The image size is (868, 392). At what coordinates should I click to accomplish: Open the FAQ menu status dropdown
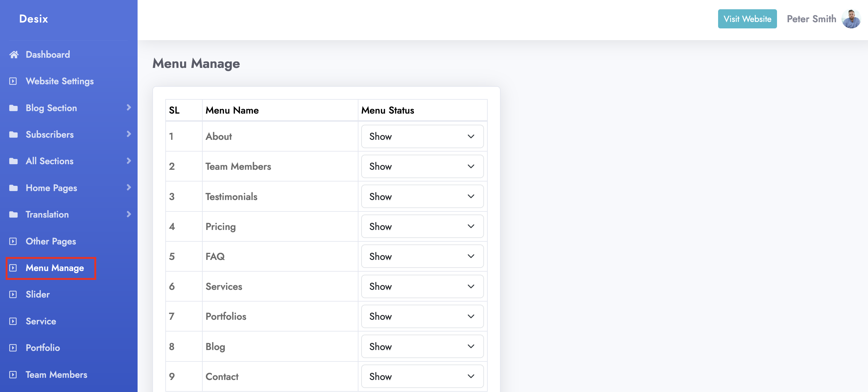[x=422, y=256]
